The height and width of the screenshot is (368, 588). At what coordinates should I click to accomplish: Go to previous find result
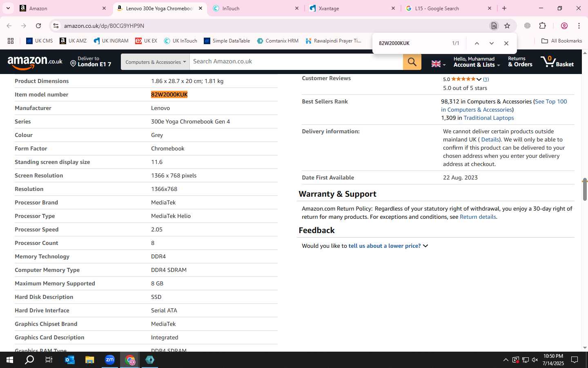(477, 43)
